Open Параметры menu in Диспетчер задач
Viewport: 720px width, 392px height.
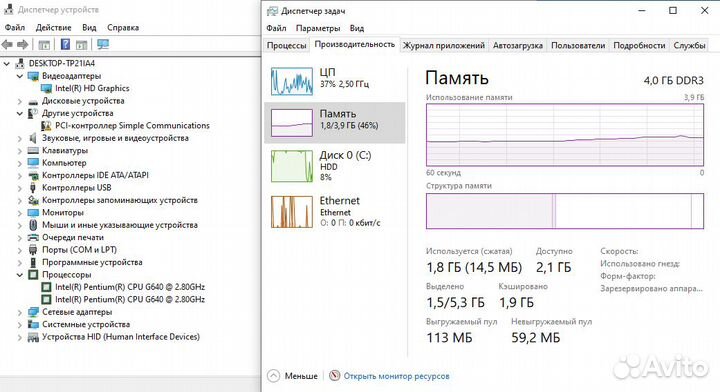tap(318, 28)
